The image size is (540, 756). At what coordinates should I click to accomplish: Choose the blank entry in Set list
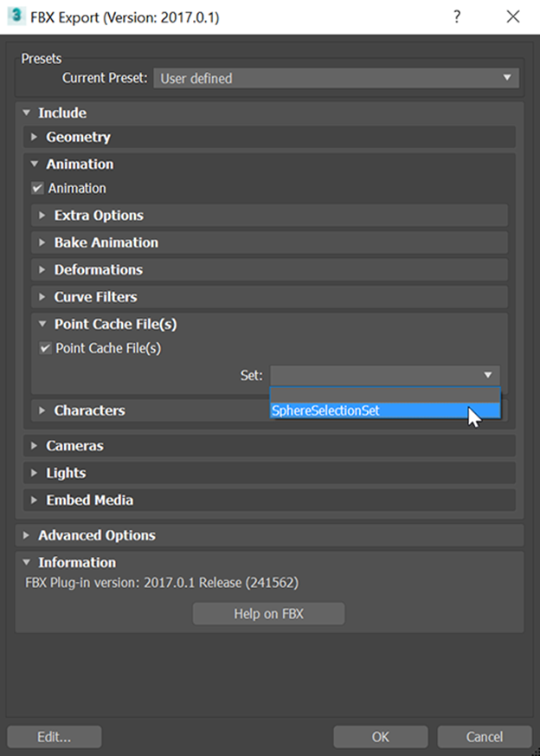tap(385, 396)
